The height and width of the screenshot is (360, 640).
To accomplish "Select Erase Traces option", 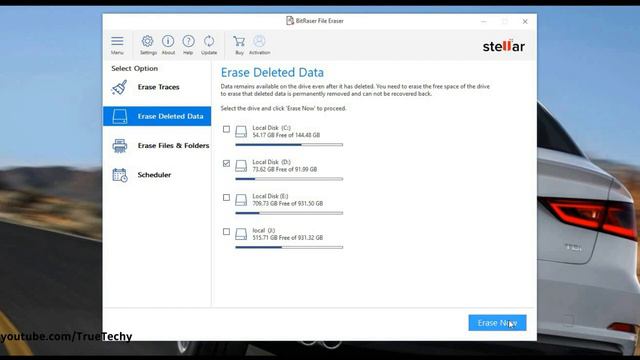I will click(x=157, y=87).
